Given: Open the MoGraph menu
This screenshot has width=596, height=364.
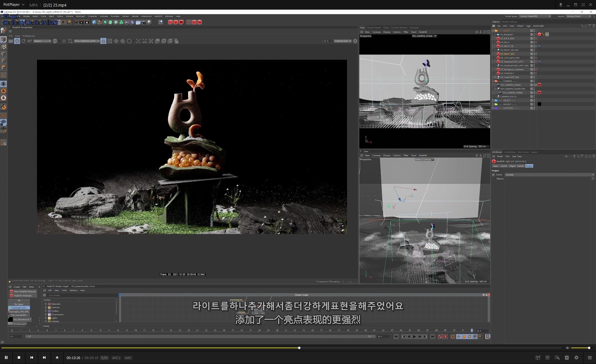Looking at the screenshot, I should pyautogui.click(x=80, y=16).
